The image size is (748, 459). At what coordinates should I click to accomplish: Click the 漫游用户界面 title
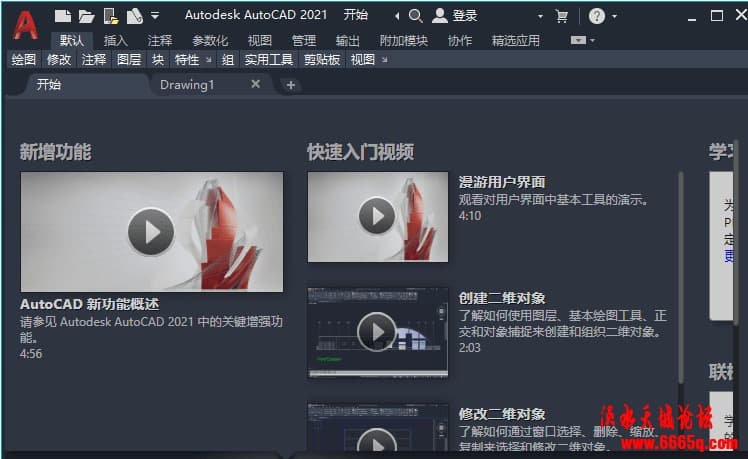[502, 182]
